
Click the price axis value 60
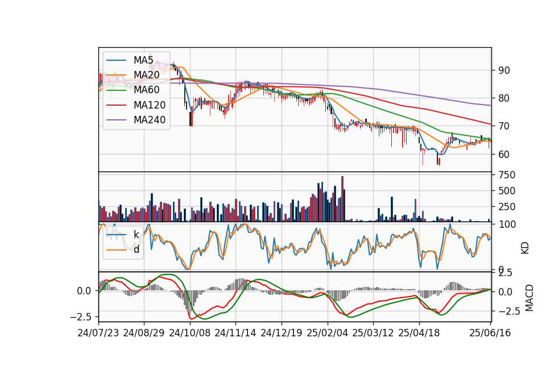point(504,154)
